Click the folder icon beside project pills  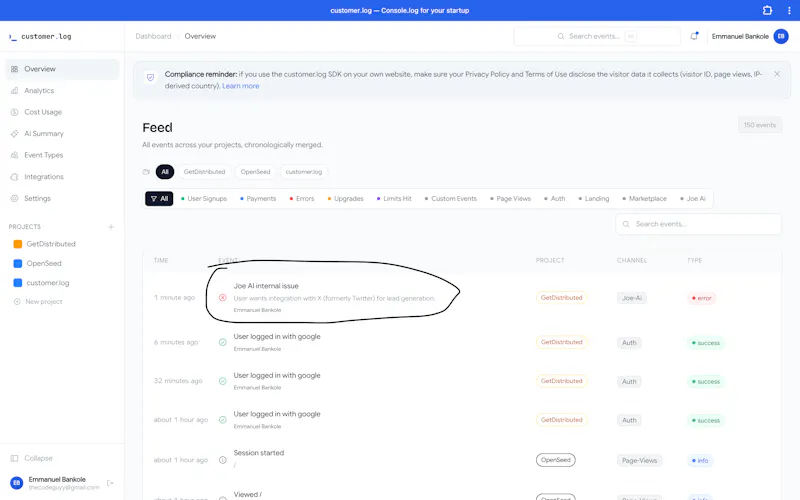(146, 172)
